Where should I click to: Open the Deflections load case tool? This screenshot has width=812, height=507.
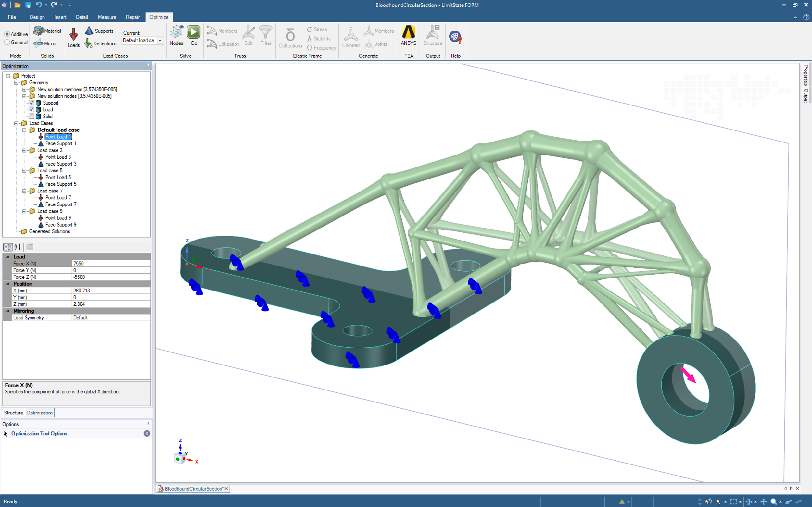(x=100, y=43)
